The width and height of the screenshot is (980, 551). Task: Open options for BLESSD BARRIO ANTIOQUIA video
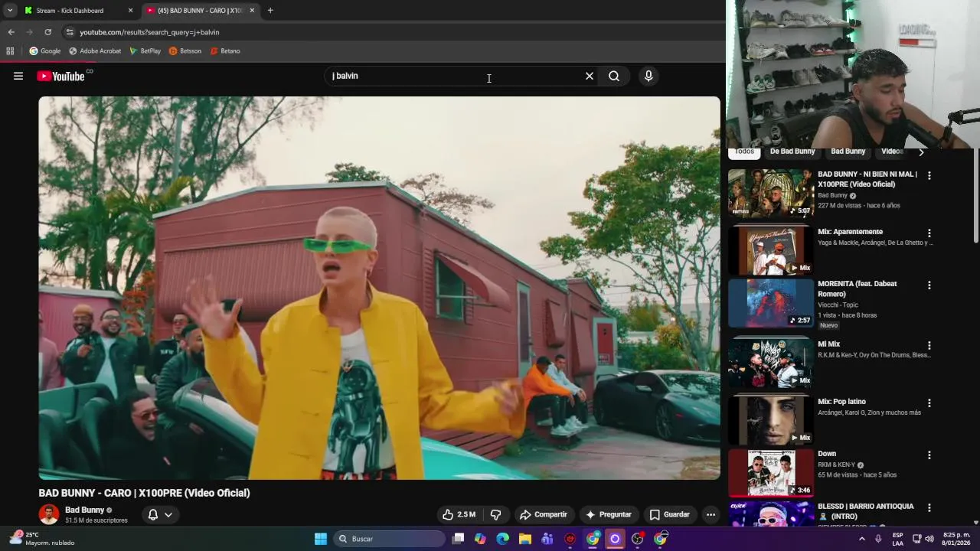(929, 507)
